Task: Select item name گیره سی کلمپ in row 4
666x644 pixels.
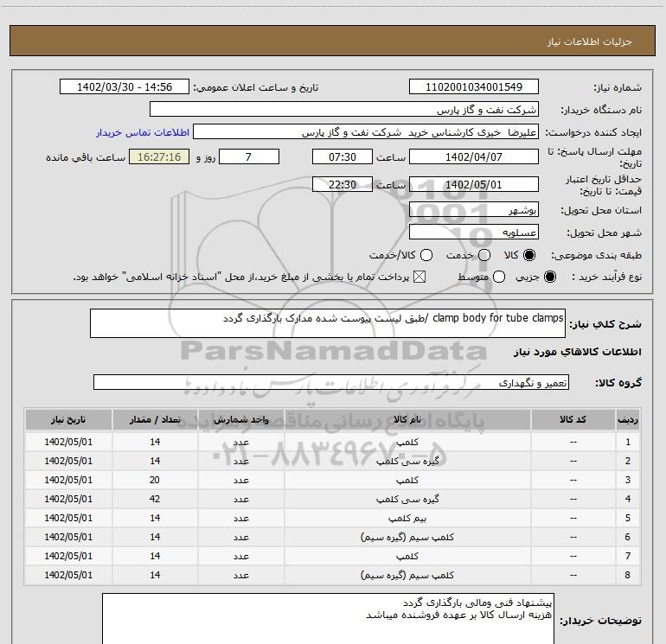Action: click(407, 500)
